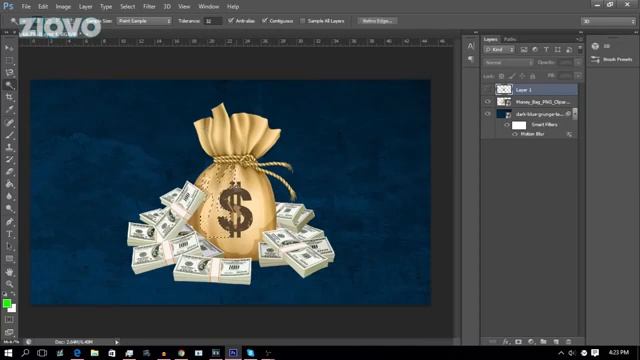Hide the Smart Filters eye
Image resolution: width=640 pixels, height=360 pixels.
click(x=507, y=125)
